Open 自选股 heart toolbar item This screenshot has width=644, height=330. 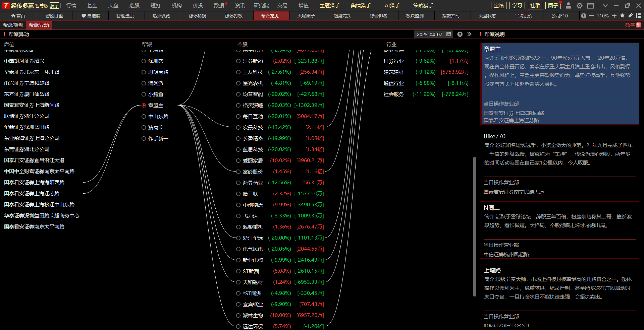(x=91, y=16)
